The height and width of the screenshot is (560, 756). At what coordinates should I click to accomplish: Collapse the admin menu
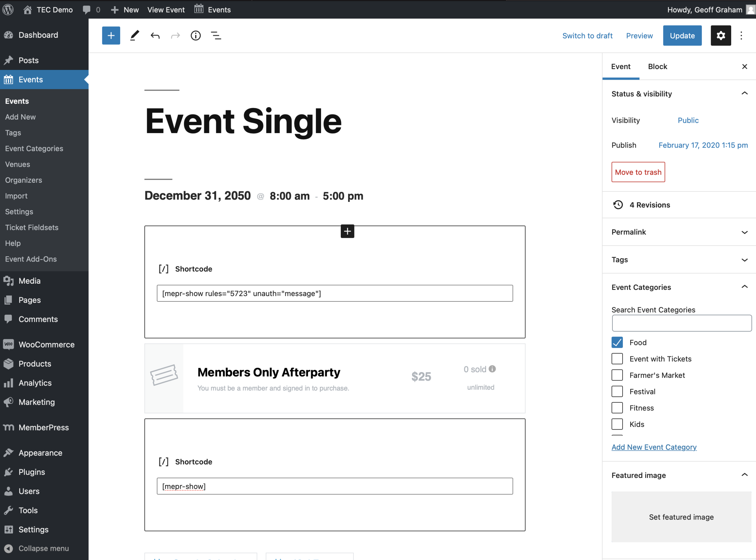44,548
